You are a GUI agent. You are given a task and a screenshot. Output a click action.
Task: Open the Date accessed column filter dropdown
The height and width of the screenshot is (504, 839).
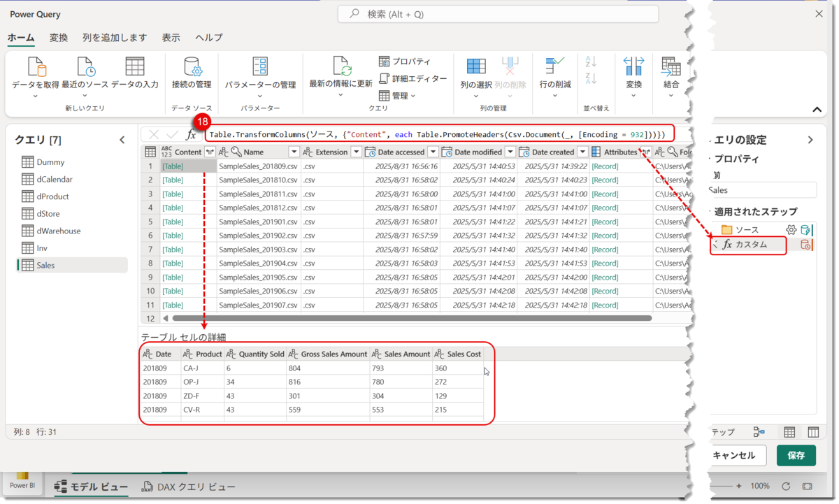[433, 152]
